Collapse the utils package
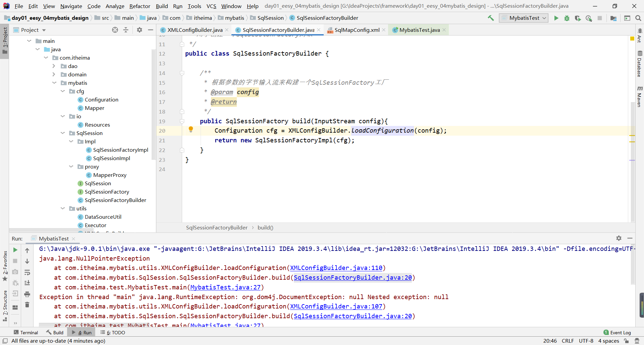This screenshot has height=345, width=644. pyautogui.click(x=63, y=208)
